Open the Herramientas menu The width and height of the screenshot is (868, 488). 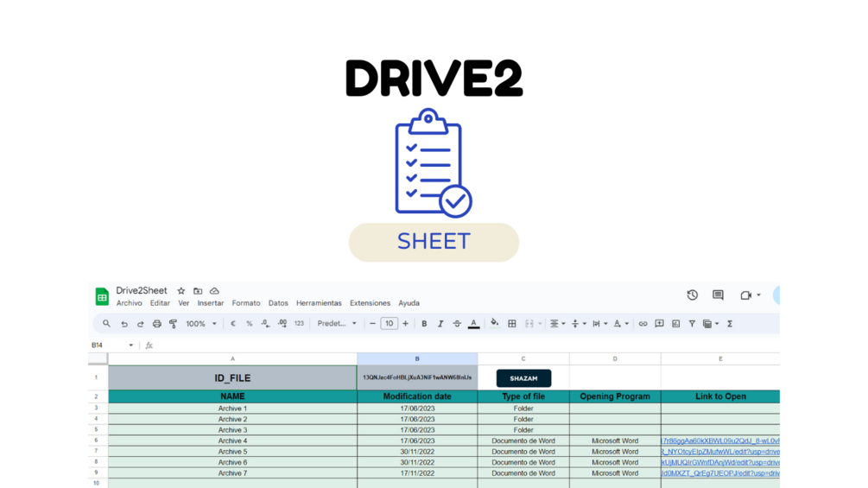point(319,303)
